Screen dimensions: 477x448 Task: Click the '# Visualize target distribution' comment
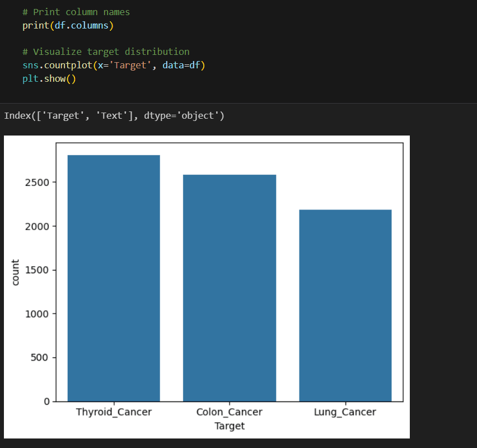pos(106,52)
